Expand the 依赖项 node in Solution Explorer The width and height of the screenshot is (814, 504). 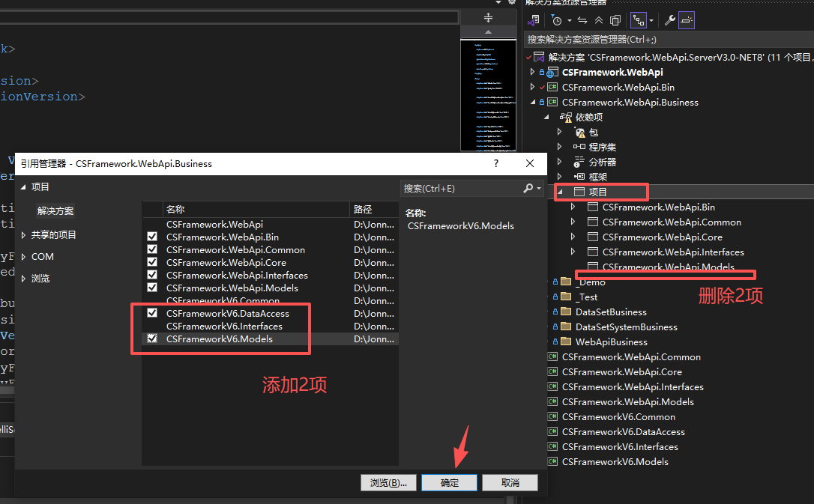[x=546, y=117]
